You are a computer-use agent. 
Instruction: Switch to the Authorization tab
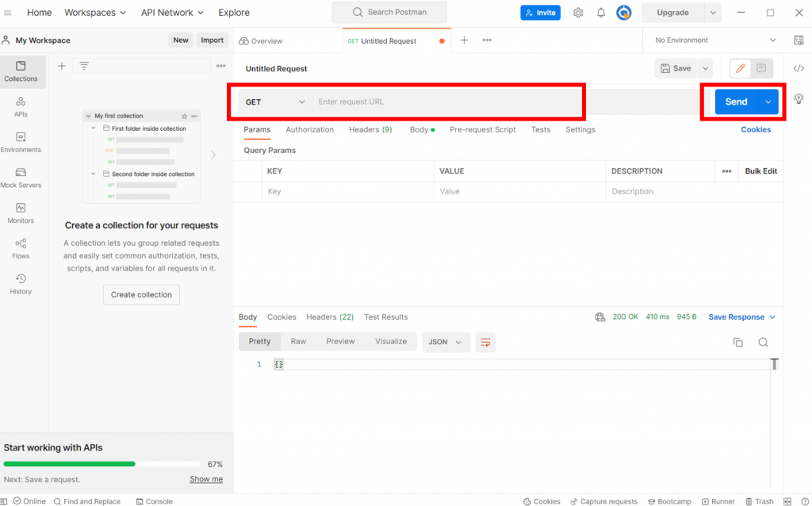pyautogui.click(x=310, y=129)
